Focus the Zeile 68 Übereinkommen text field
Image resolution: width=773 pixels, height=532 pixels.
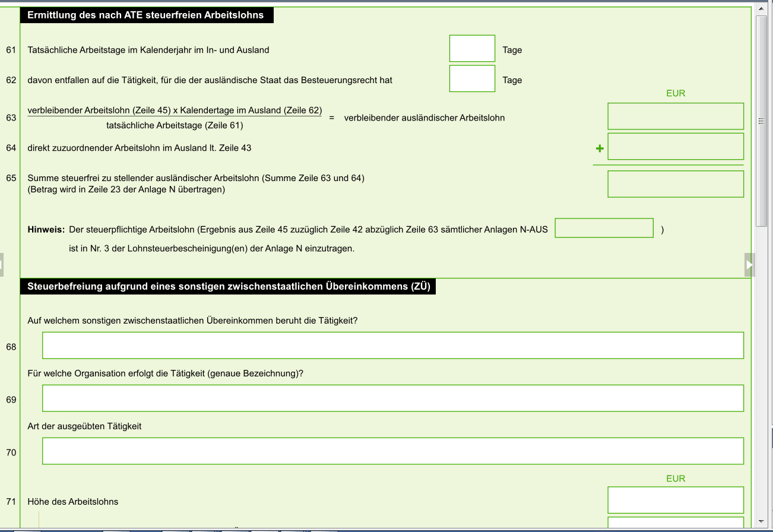pos(393,346)
